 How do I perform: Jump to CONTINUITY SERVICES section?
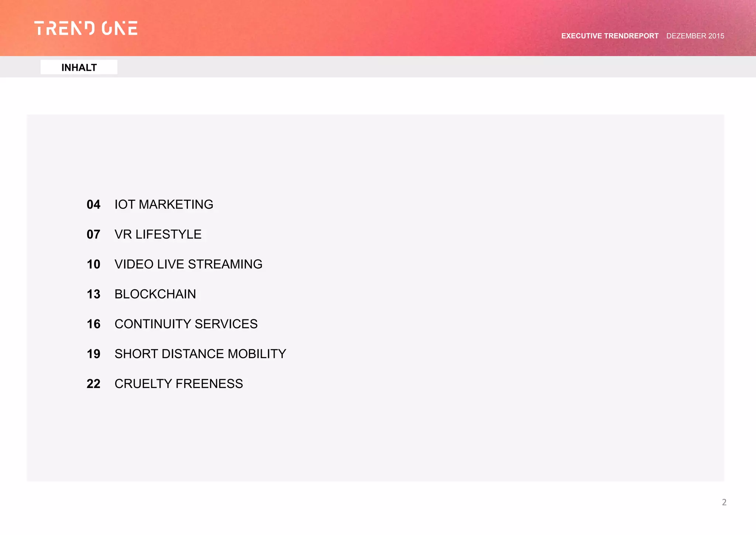coord(186,324)
